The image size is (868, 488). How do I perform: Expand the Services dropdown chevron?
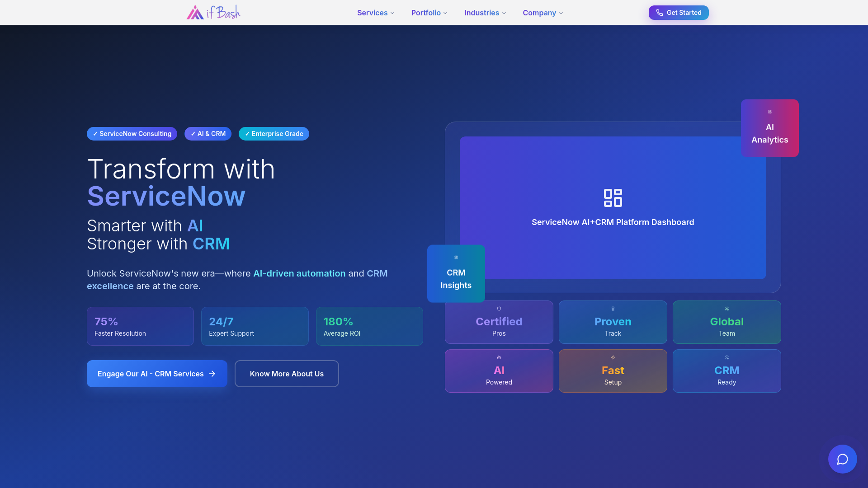point(392,13)
